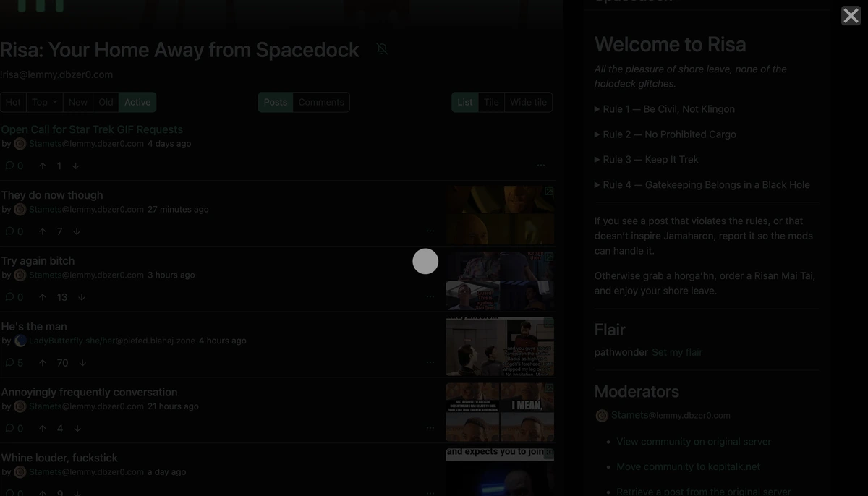
Task: Switch to the New sort tab
Action: coord(77,102)
